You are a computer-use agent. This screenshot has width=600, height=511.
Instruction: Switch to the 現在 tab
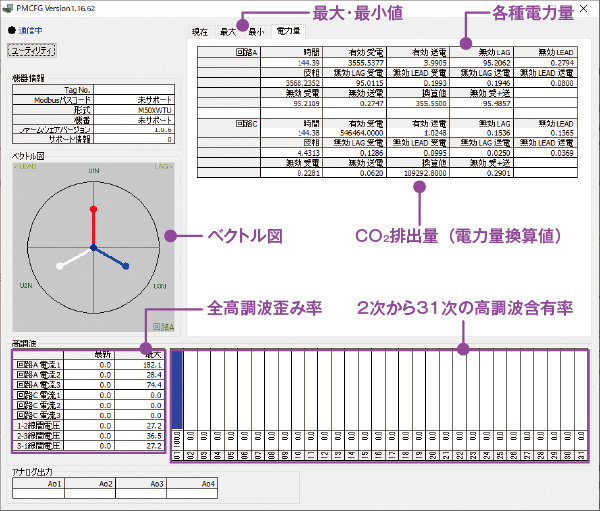click(x=201, y=33)
